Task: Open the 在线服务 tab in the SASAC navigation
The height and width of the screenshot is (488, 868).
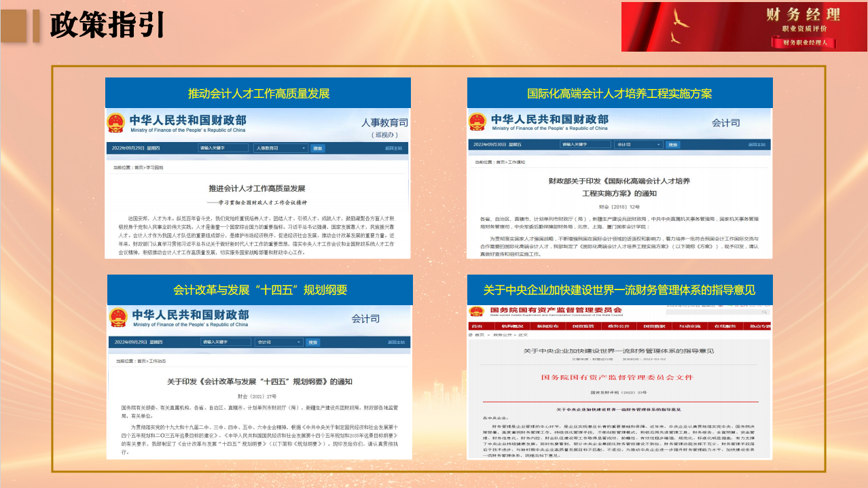Action: tap(725, 326)
